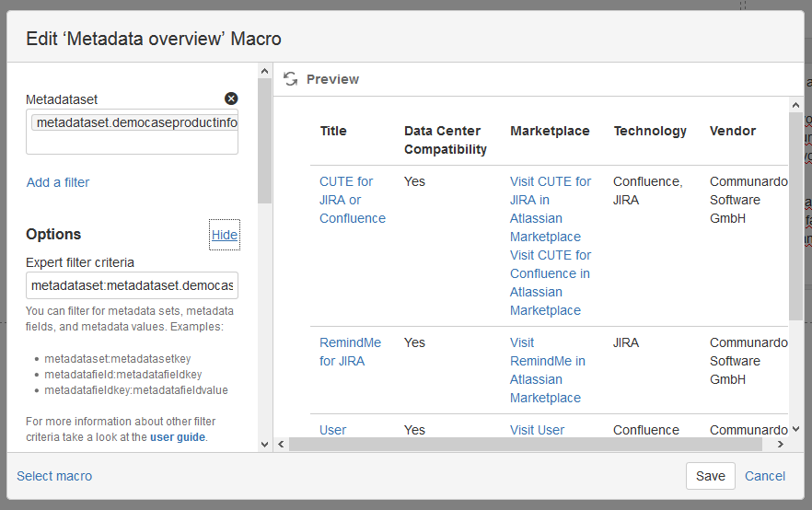Open the RemindMe for JIRA title link
The height and width of the screenshot is (510, 812).
coord(350,352)
